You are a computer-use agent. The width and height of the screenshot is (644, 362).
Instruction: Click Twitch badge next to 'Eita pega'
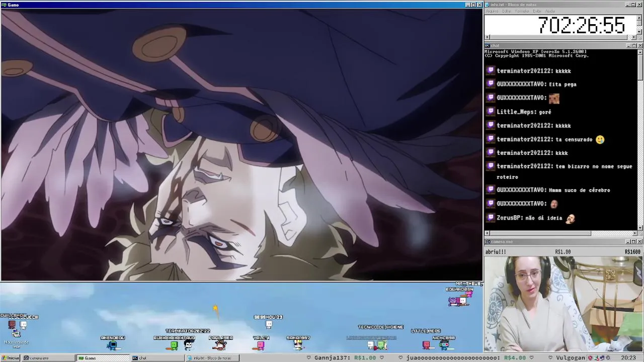491,84
